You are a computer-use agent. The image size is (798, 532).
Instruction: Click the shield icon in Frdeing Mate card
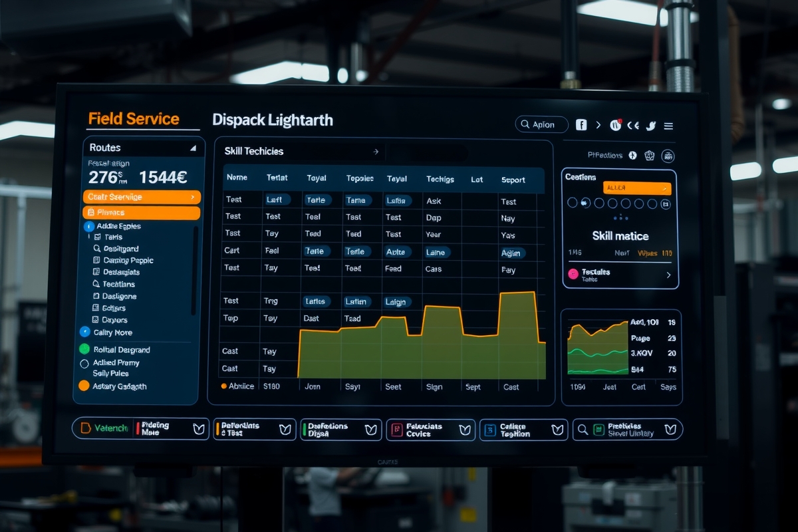point(198,429)
